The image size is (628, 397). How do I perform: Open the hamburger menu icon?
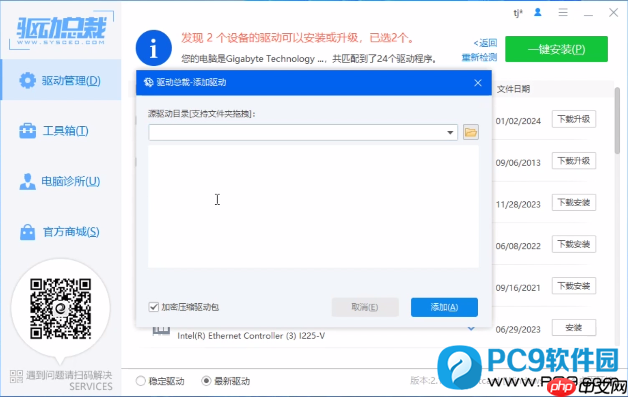[563, 13]
